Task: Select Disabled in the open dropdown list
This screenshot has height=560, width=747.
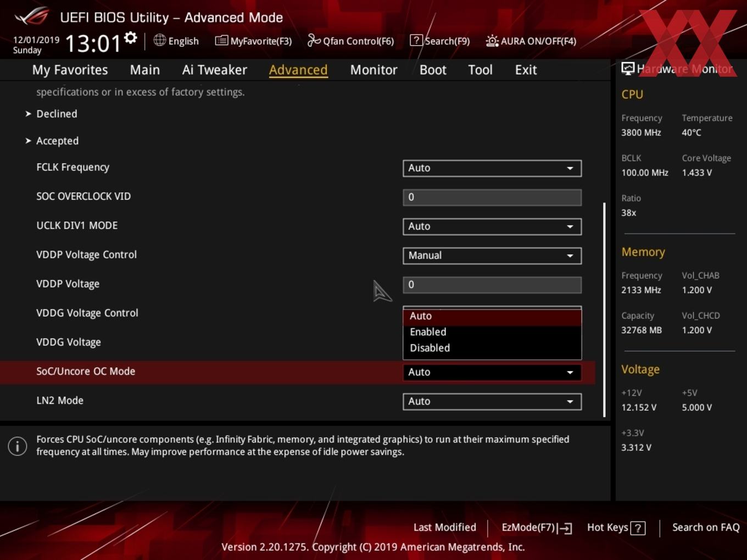Action: click(x=492, y=348)
